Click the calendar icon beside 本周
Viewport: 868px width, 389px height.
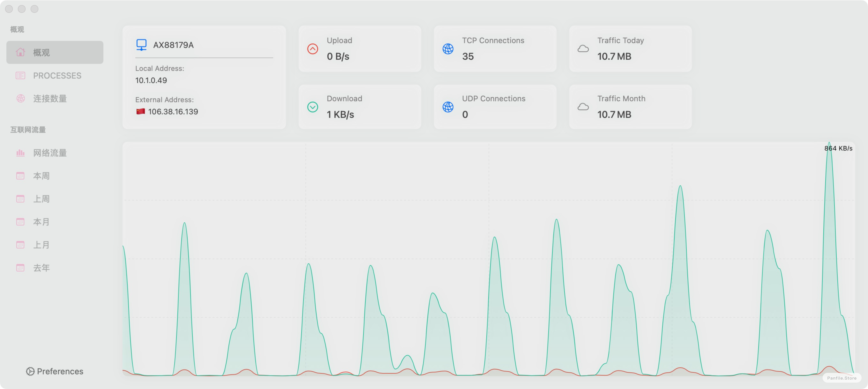coord(20,176)
